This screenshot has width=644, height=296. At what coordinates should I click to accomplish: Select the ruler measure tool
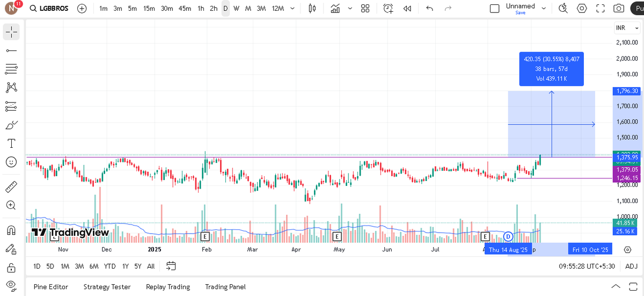[x=11, y=187]
